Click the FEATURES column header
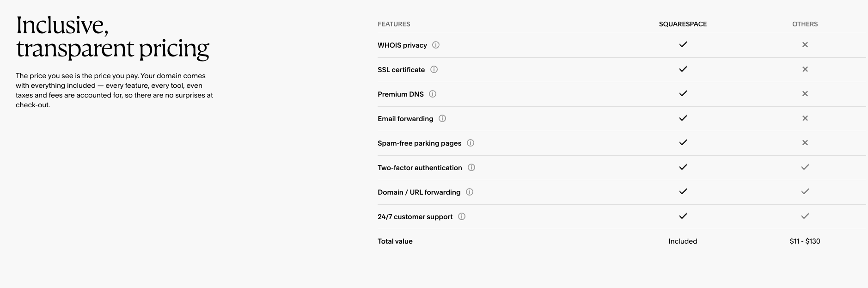Screen dimensions: 868x288 pyautogui.click(x=394, y=24)
